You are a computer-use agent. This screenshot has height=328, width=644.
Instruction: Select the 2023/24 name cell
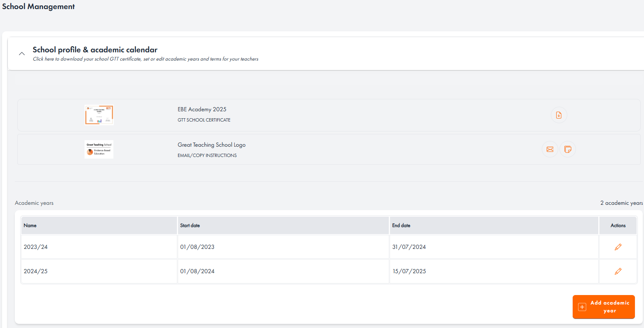click(99, 247)
